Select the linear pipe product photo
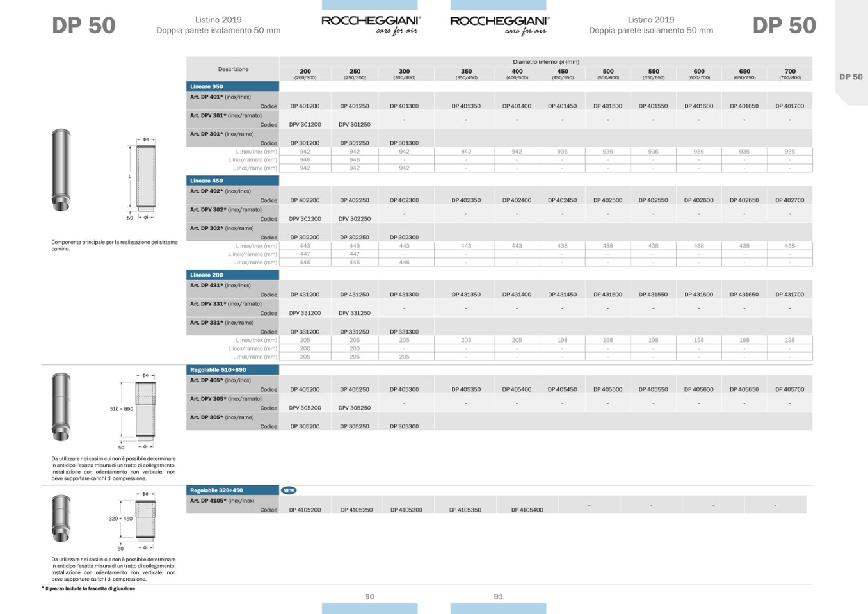 [61, 170]
